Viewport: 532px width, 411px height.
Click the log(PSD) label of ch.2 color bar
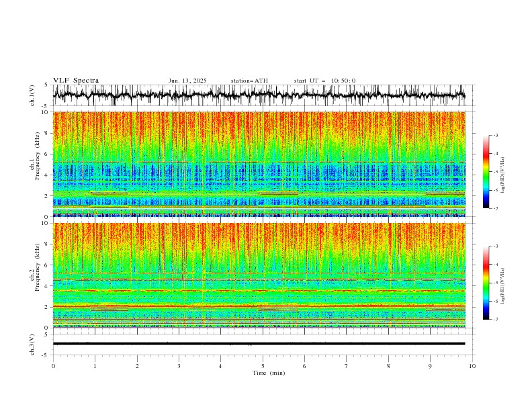[x=502, y=285]
